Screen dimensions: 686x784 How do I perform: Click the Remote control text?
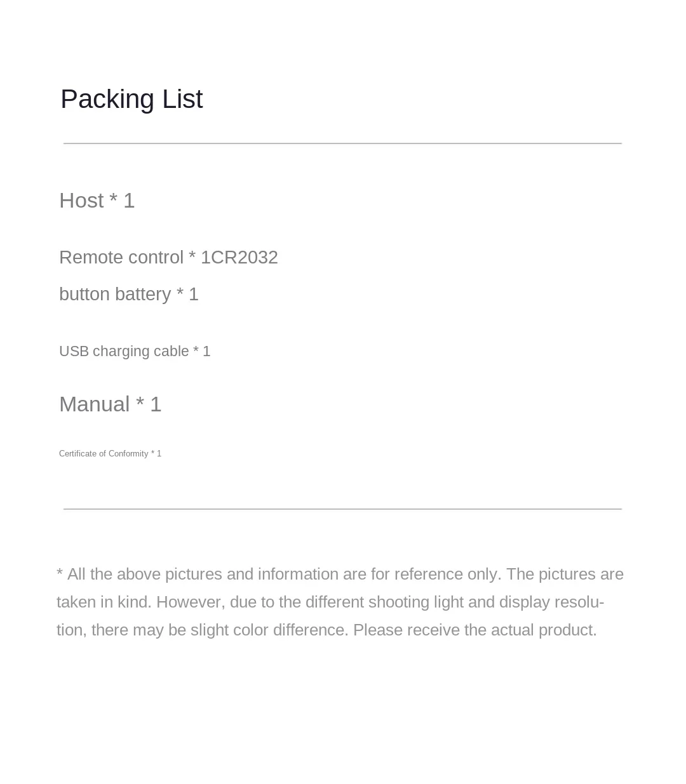tap(121, 257)
